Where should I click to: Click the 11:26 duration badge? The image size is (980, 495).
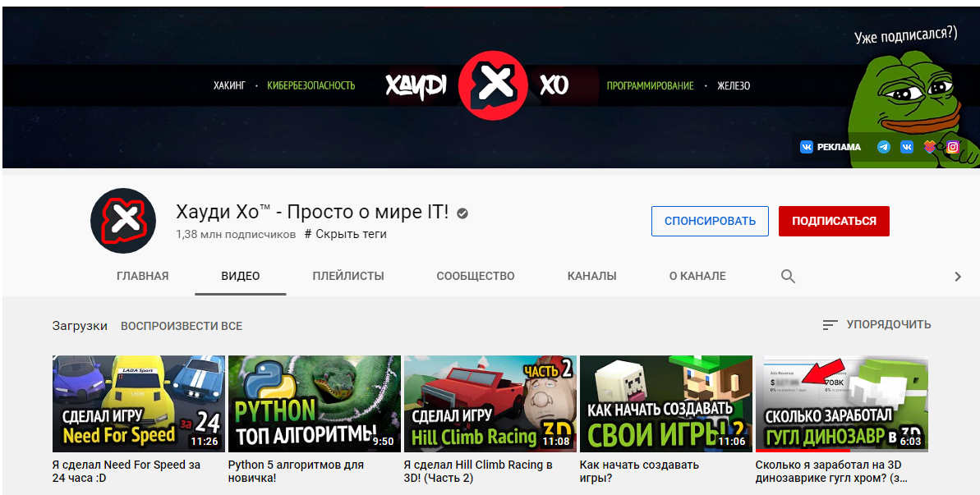tap(205, 442)
